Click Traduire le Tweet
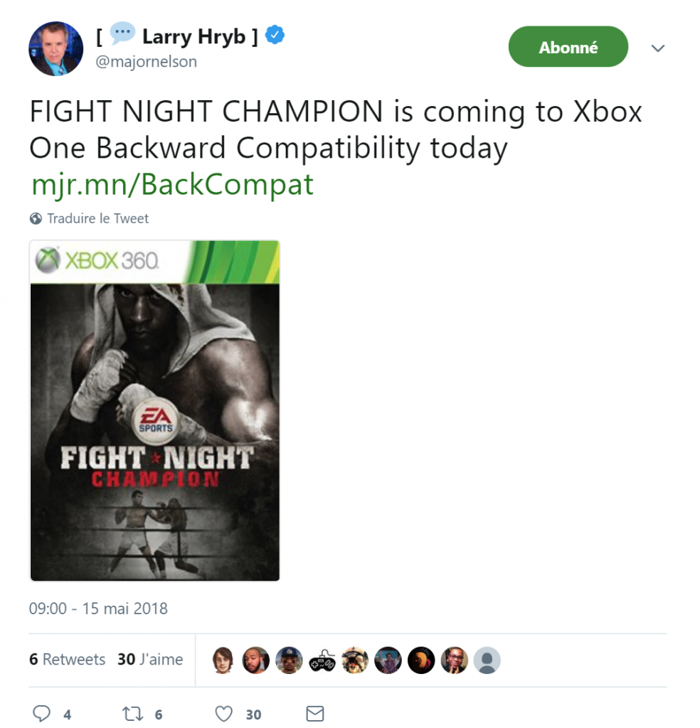 (98, 218)
